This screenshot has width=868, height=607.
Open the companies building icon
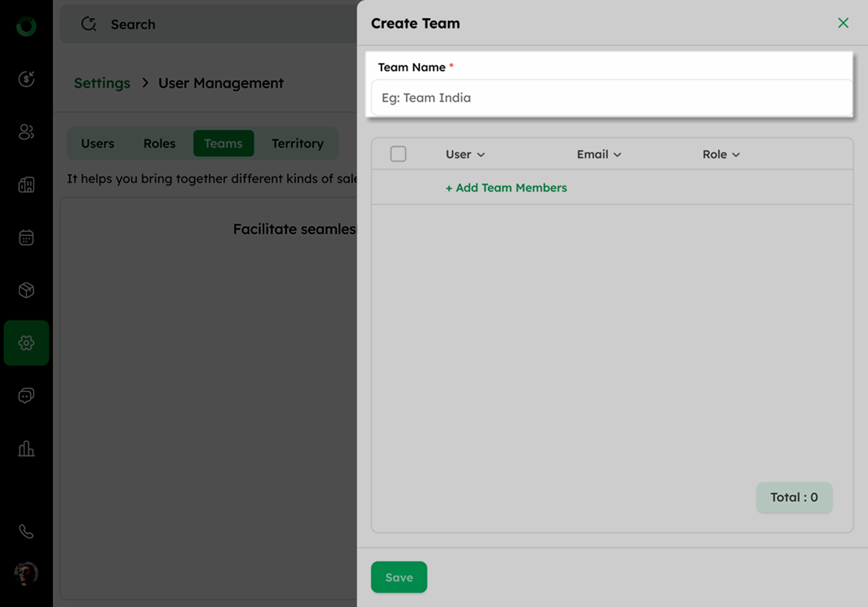coord(26,185)
